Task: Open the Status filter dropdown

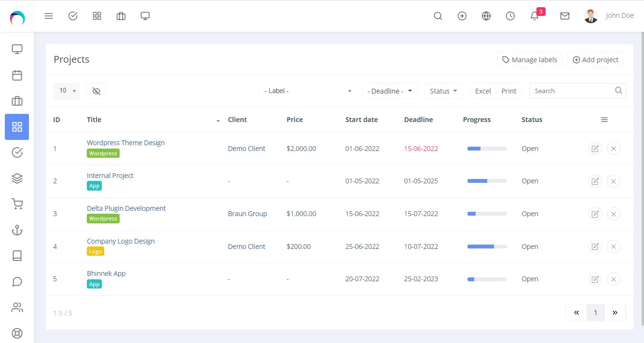Action: [443, 91]
